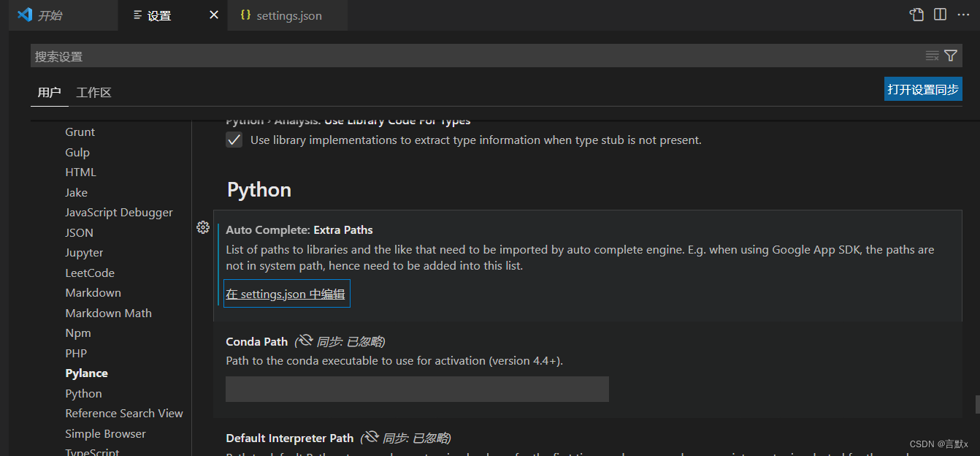Open the settings filter funnel
Viewport: 980px width, 456px height.
pyautogui.click(x=951, y=56)
